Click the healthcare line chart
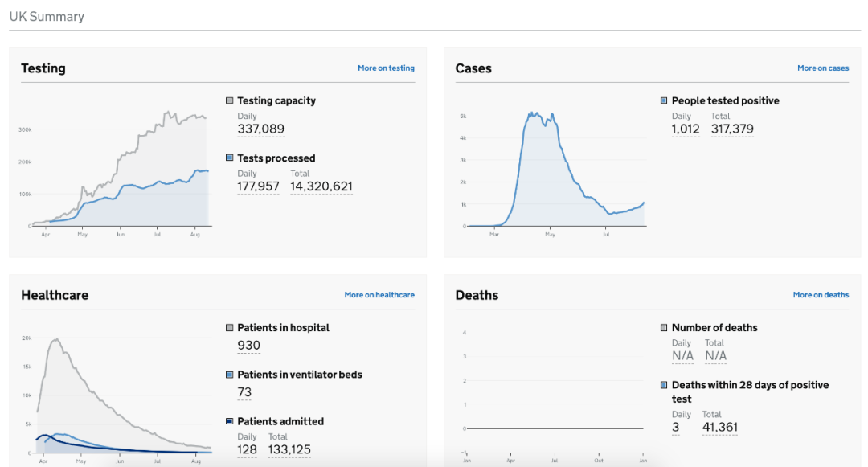868x467 pixels. coord(117,399)
